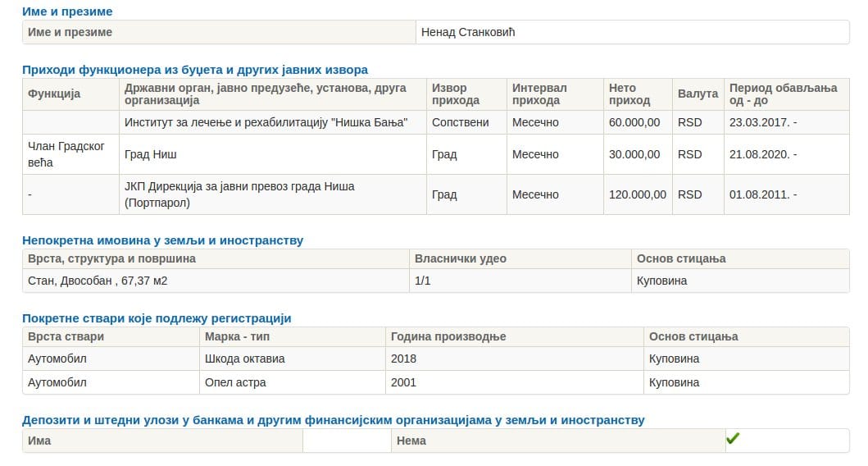
Task: Select the Нема deposits option label
Action: 411,441
